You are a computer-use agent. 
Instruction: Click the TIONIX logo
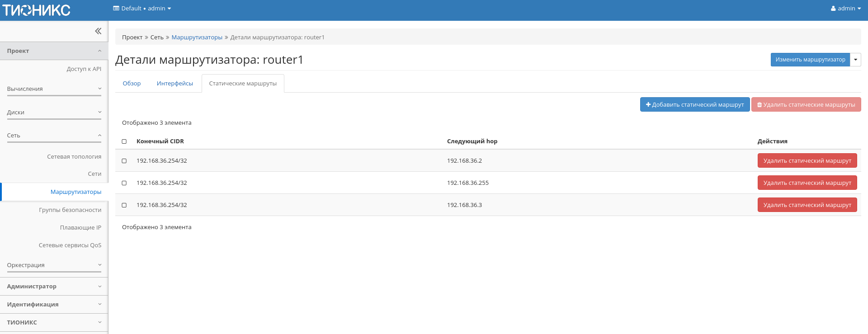click(37, 10)
